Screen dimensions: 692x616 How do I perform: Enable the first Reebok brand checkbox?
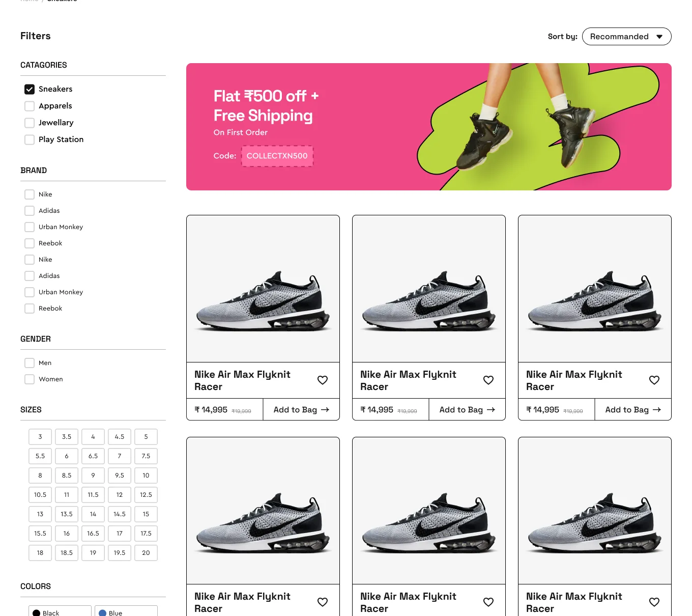[30, 243]
